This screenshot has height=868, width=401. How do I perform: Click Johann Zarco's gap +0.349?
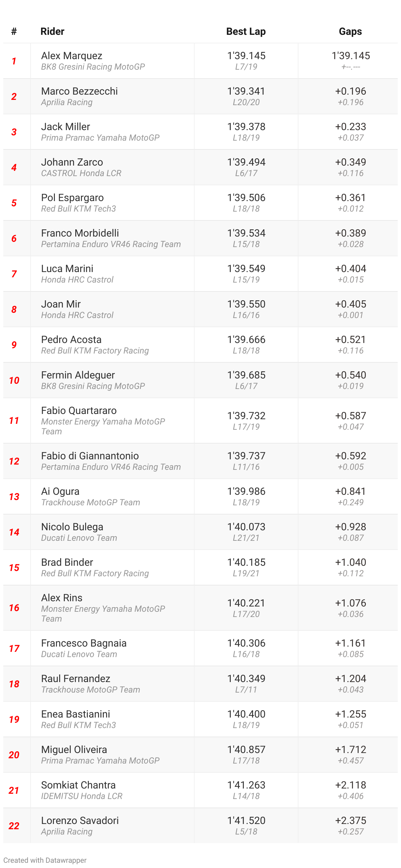click(350, 162)
